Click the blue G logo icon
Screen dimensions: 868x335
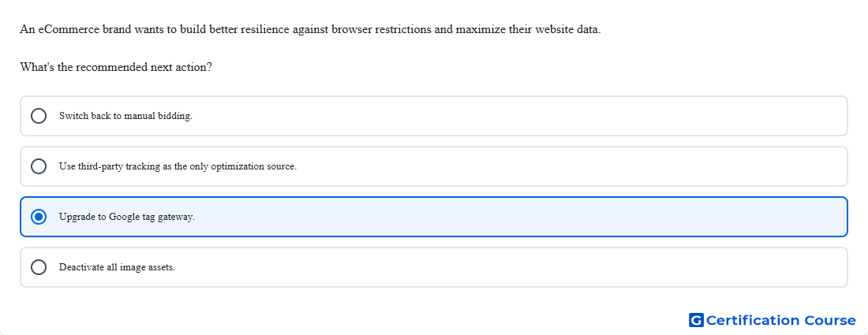[696, 320]
